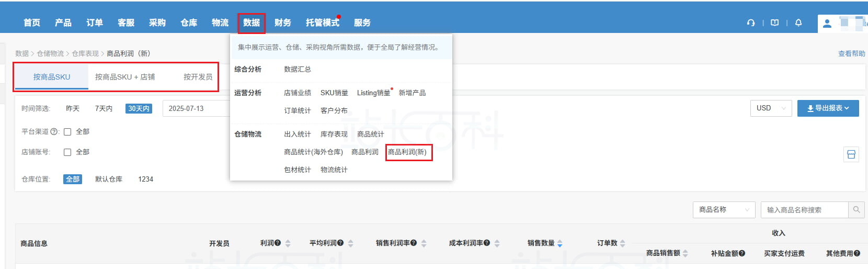868x269 pixels.
Task: Go to 首页 in top navigation
Action: 31,23
